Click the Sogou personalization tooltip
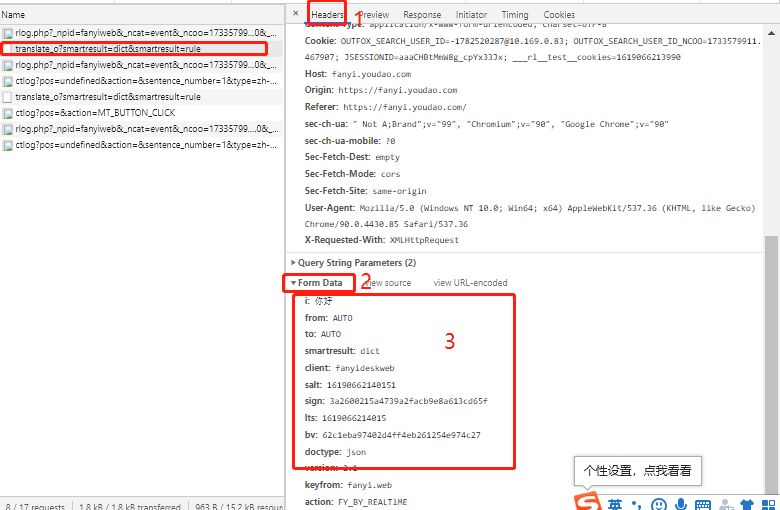The width and height of the screenshot is (780, 510). click(638, 471)
